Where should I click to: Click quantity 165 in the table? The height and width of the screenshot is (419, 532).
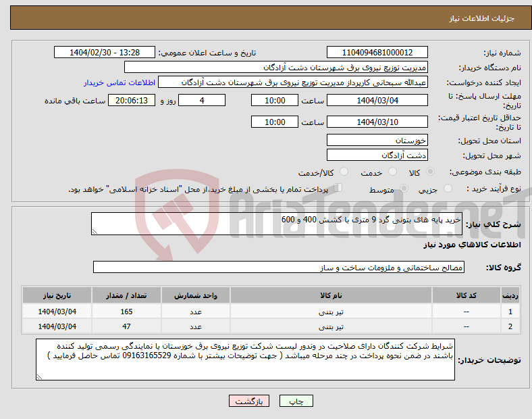point(126,312)
